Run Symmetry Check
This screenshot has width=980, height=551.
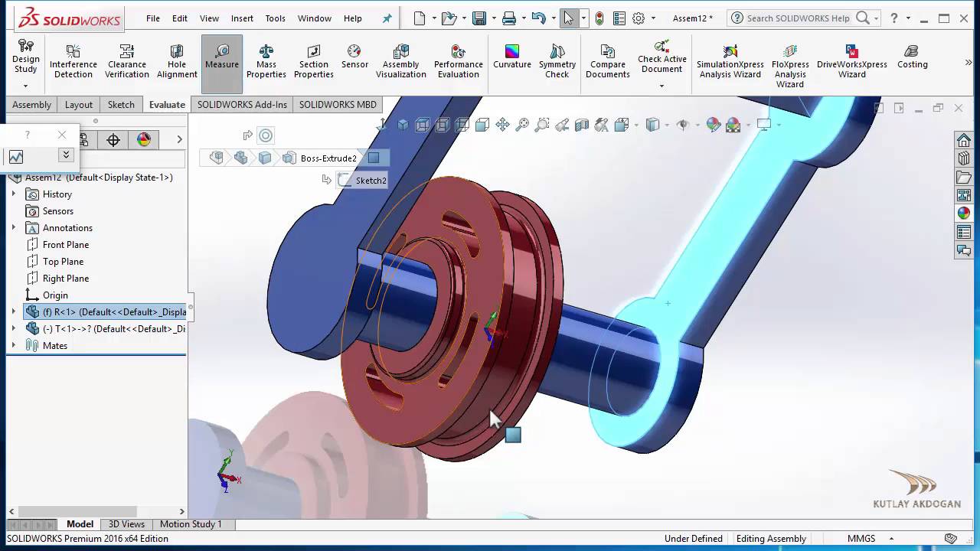557,60
